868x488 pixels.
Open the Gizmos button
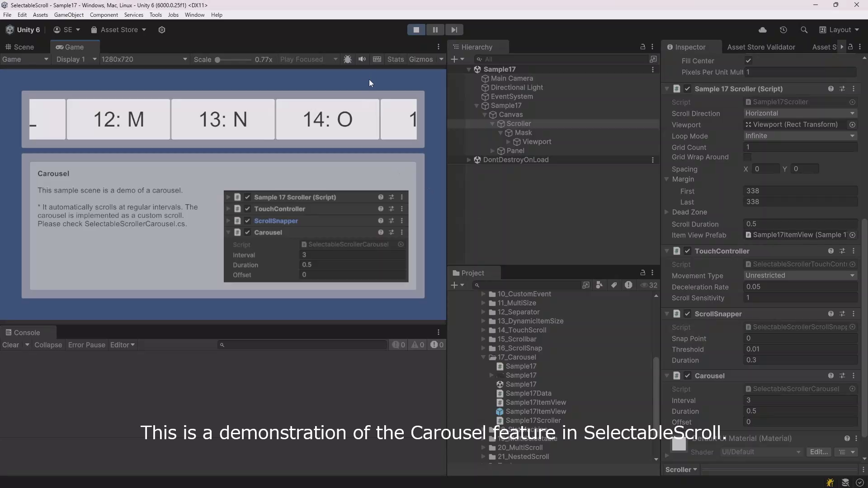coord(421,59)
